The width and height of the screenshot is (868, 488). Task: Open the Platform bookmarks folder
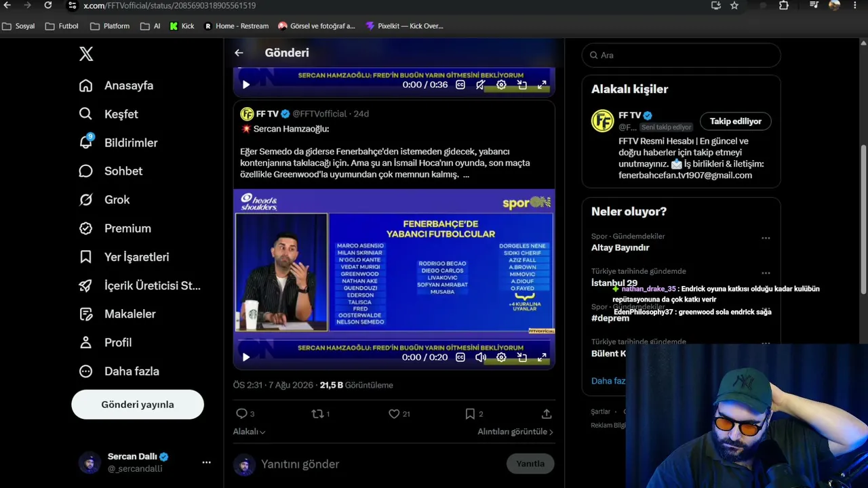(x=110, y=26)
